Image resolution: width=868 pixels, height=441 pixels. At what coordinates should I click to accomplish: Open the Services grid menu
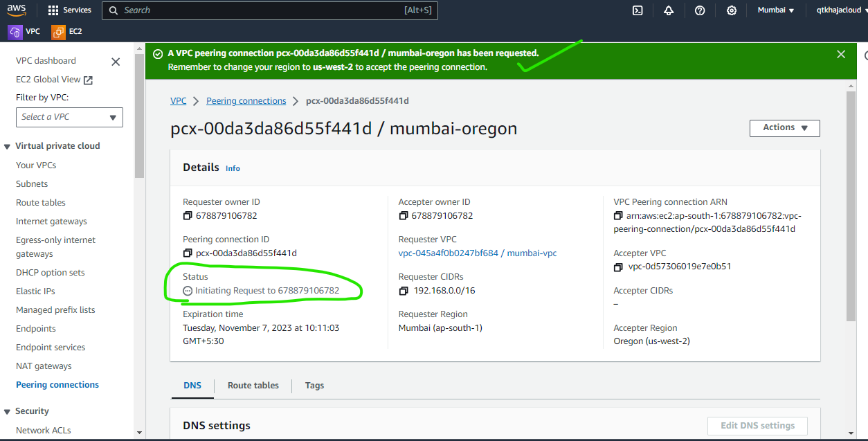[70, 10]
